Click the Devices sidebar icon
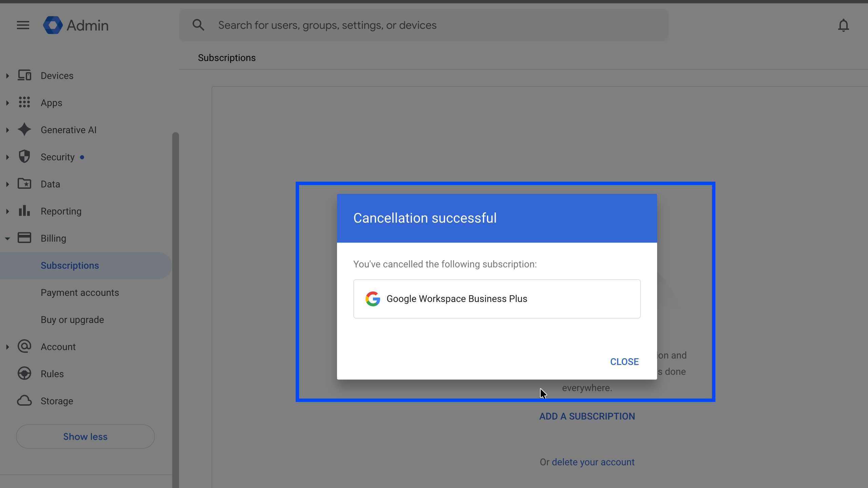This screenshot has height=488, width=868. tap(24, 75)
